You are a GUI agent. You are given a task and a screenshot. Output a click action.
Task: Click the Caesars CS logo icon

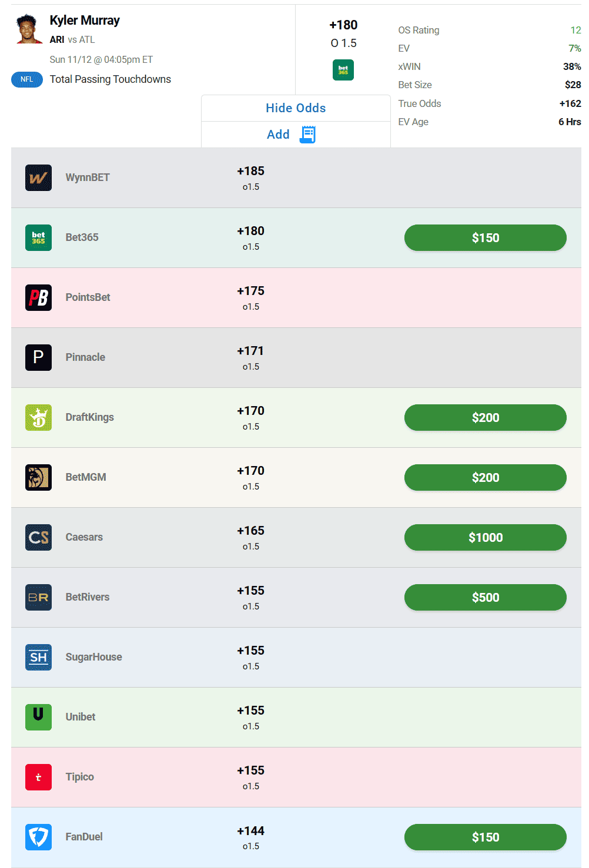pyautogui.click(x=38, y=537)
